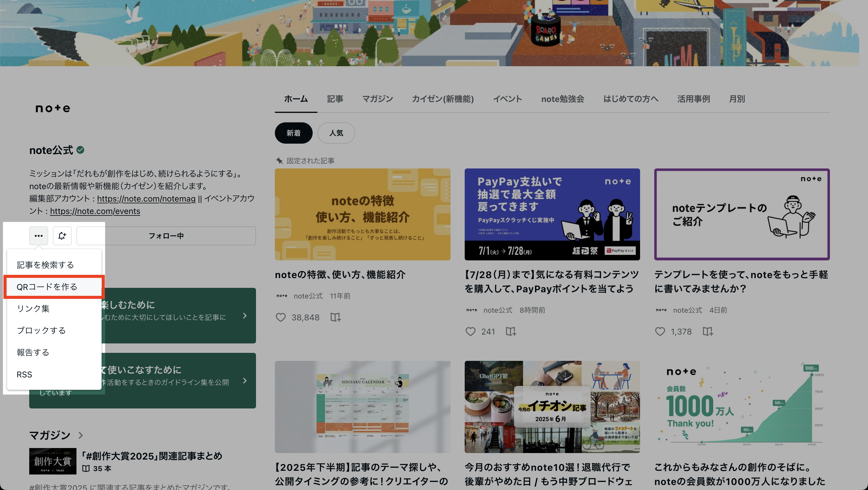Click the pin icon by 固定された記事
The image size is (868, 490).
279,161
